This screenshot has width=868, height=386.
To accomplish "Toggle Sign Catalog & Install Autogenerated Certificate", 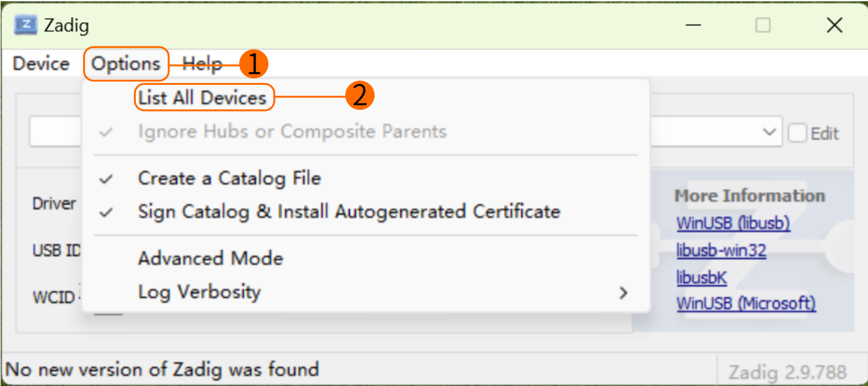I will (x=349, y=212).
